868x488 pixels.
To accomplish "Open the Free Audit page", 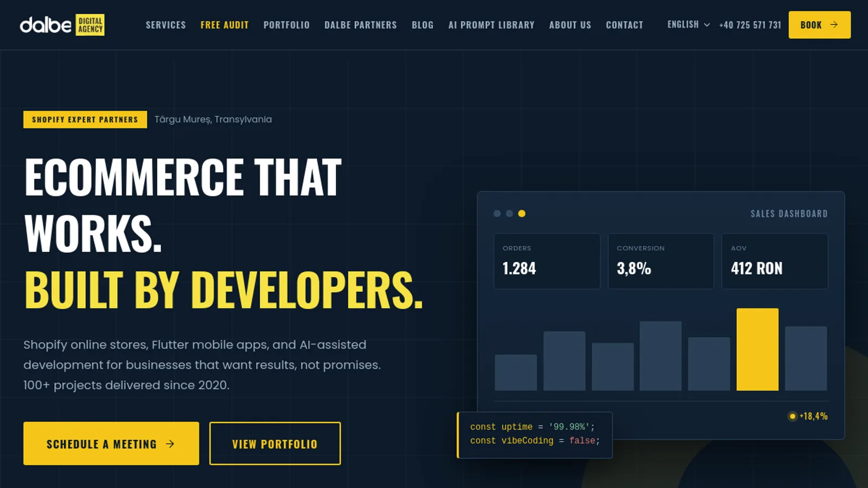I will 225,25.
